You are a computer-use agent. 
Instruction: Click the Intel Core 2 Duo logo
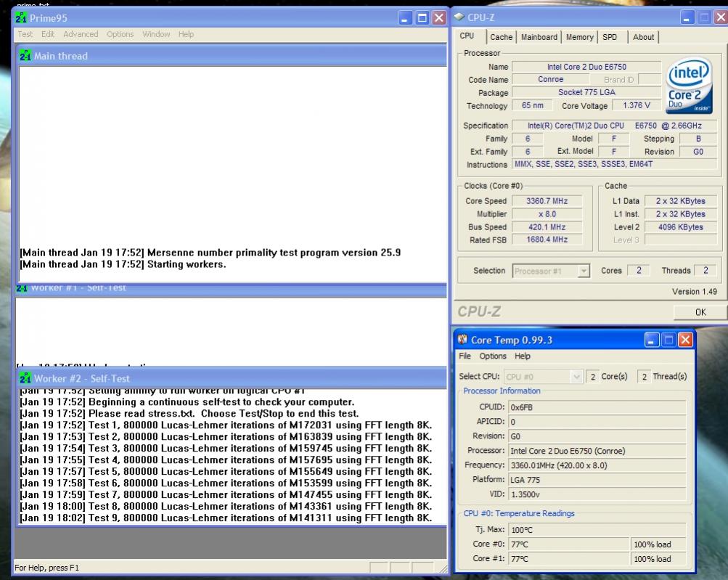coord(689,86)
